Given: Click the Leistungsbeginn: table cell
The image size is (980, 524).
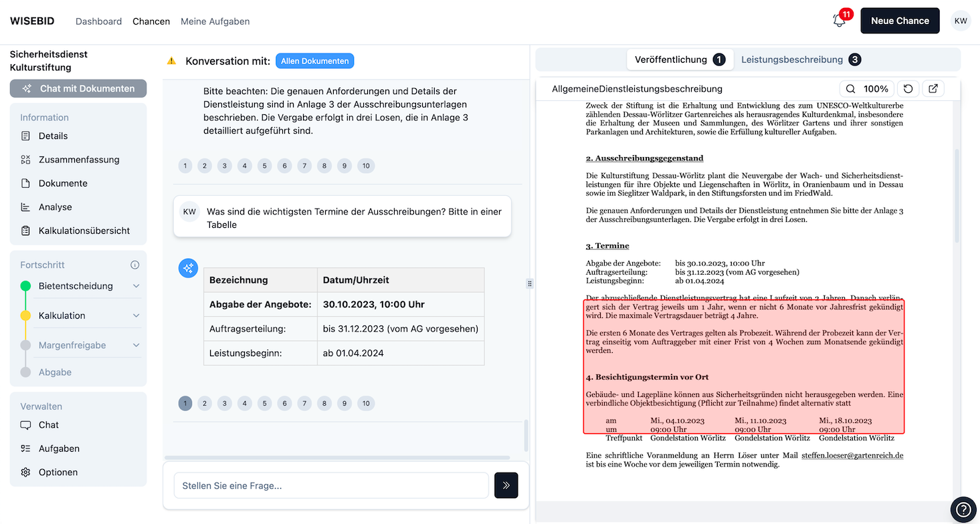Looking at the screenshot, I should [261, 353].
